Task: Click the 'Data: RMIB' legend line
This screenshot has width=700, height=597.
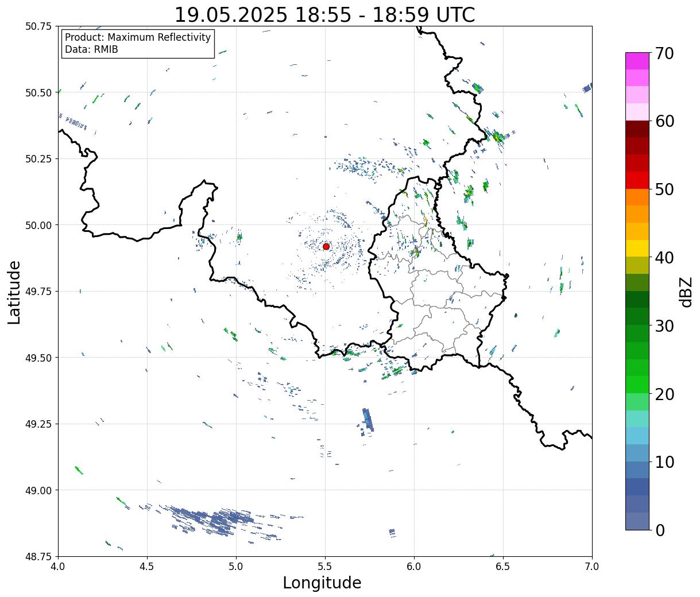Action: coord(91,49)
